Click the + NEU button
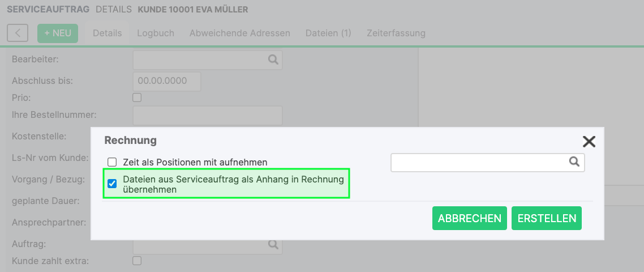This screenshot has height=272, width=644. [58, 33]
